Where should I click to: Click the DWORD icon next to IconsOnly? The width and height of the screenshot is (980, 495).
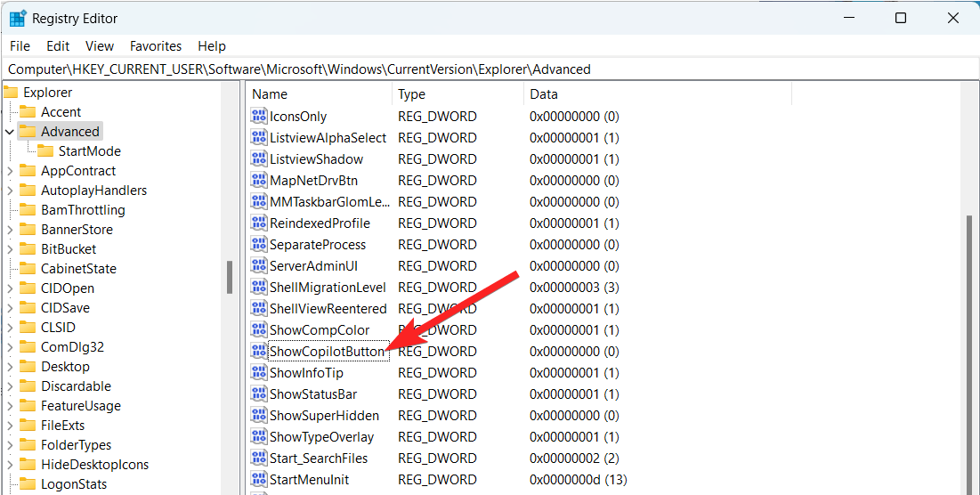(259, 117)
